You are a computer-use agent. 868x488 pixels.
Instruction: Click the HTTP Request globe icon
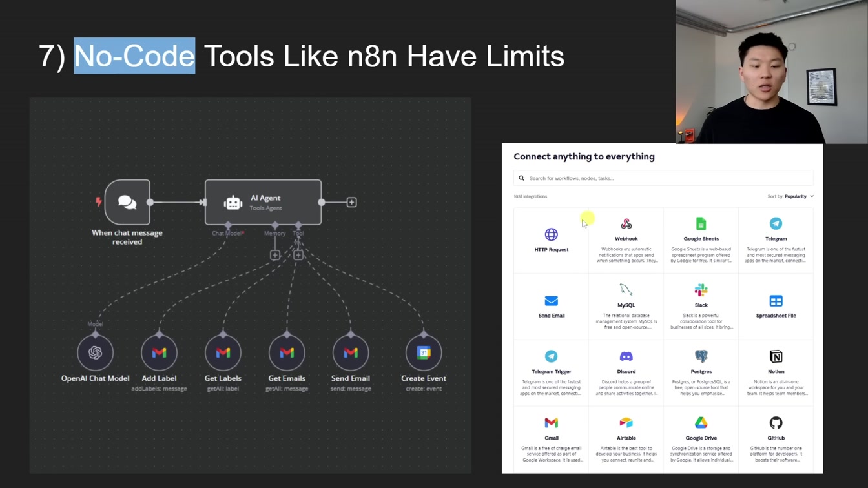coord(552,234)
